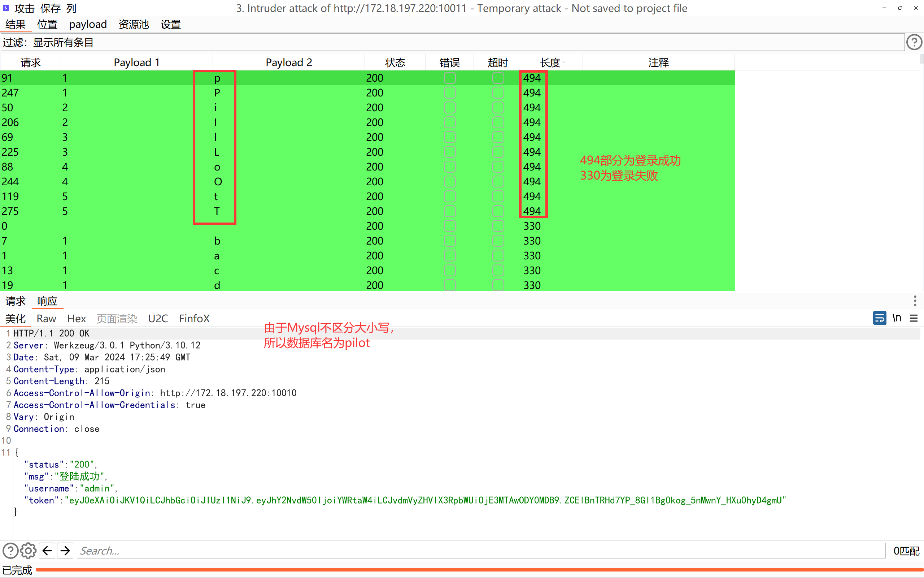Select the row for request 119

point(367,197)
